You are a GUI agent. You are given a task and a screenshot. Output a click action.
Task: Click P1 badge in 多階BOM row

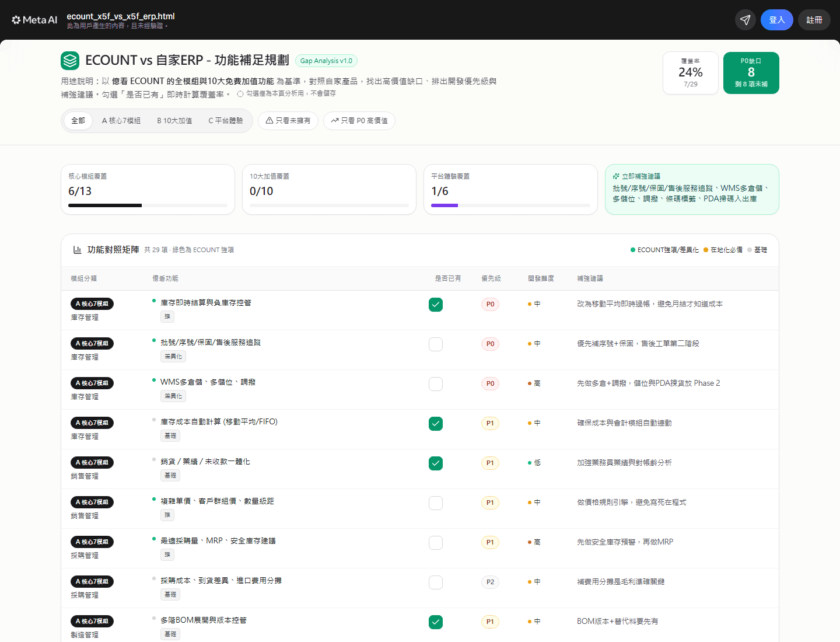[x=490, y=622]
